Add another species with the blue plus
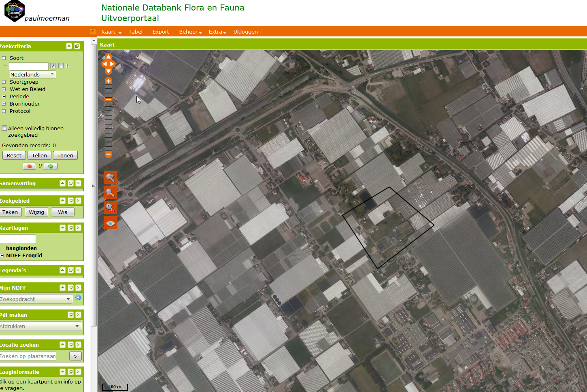The image size is (587, 392). [x=67, y=66]
